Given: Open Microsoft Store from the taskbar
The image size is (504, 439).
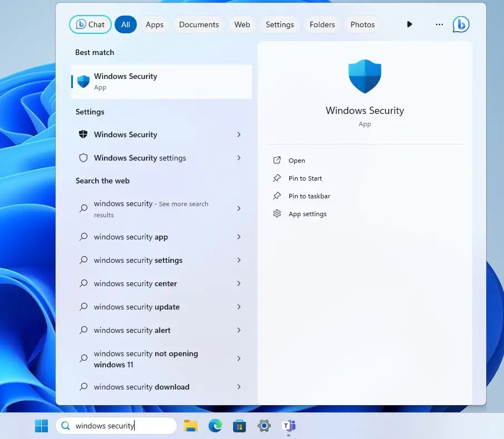Looking at the screenshot, I should [239, 426].
